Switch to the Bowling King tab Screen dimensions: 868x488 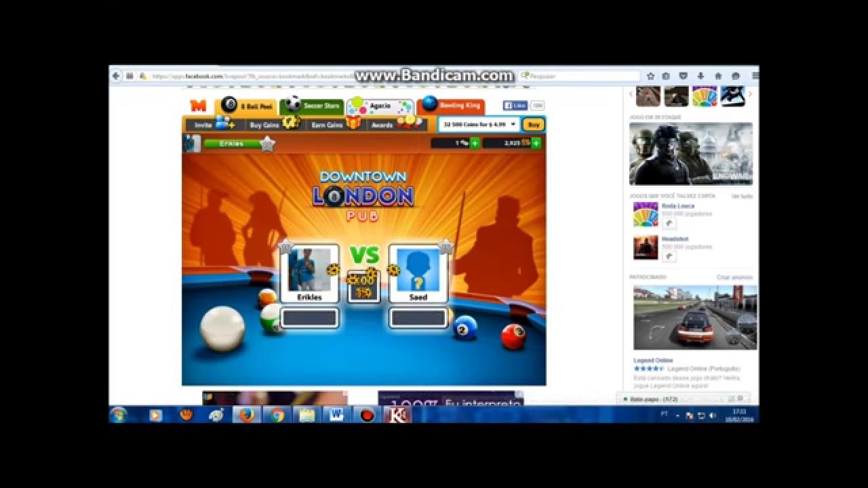pos(451,106)
